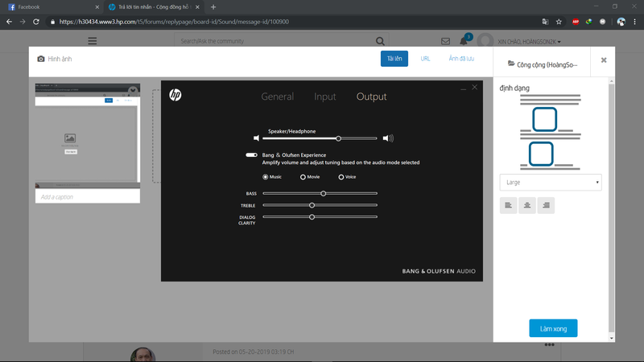Align image center

tap(527, 205)
